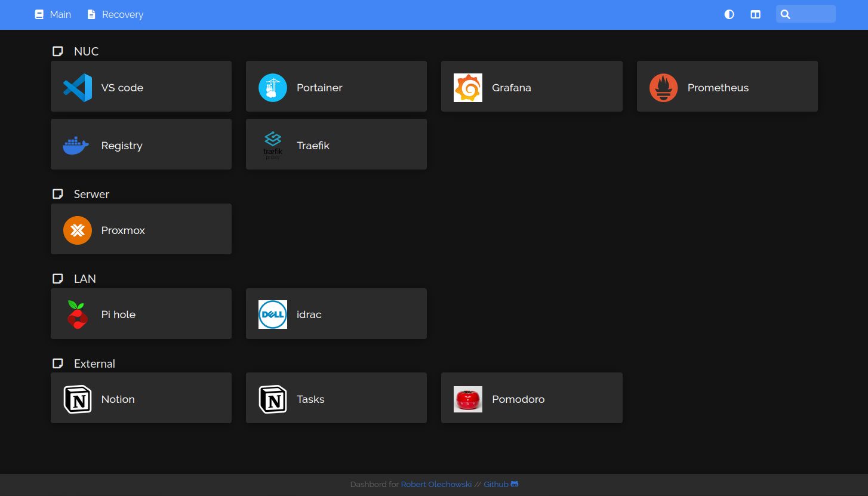Viewport: 868px width, 496px height.
Task: Switch to the Main page tab
Action: [x=53, y=14]
